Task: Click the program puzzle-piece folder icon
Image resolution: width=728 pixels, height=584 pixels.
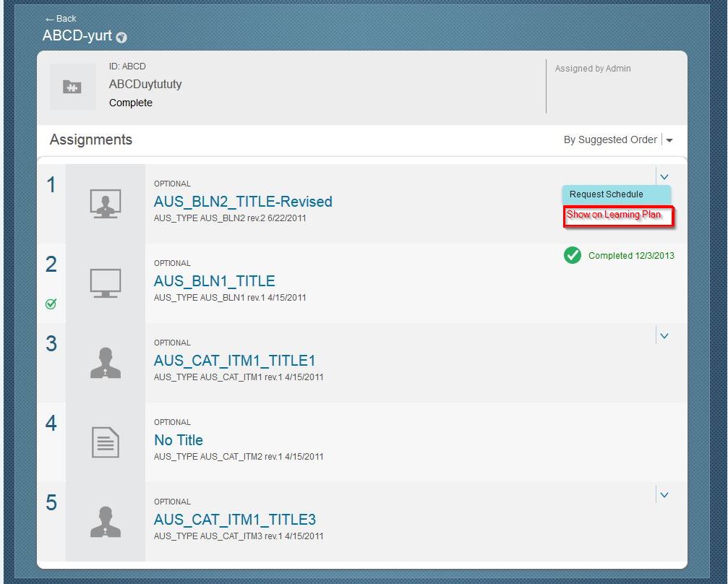Action: click(x=72, y=86)
